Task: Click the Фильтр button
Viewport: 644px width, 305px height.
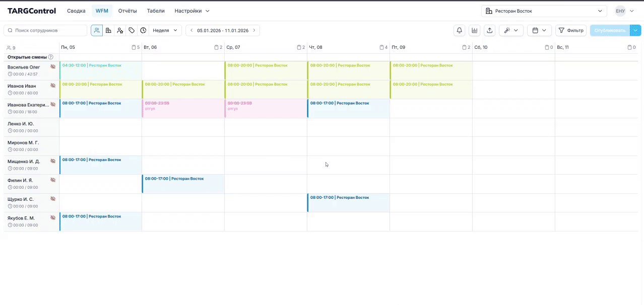Action: click(570, 30)
